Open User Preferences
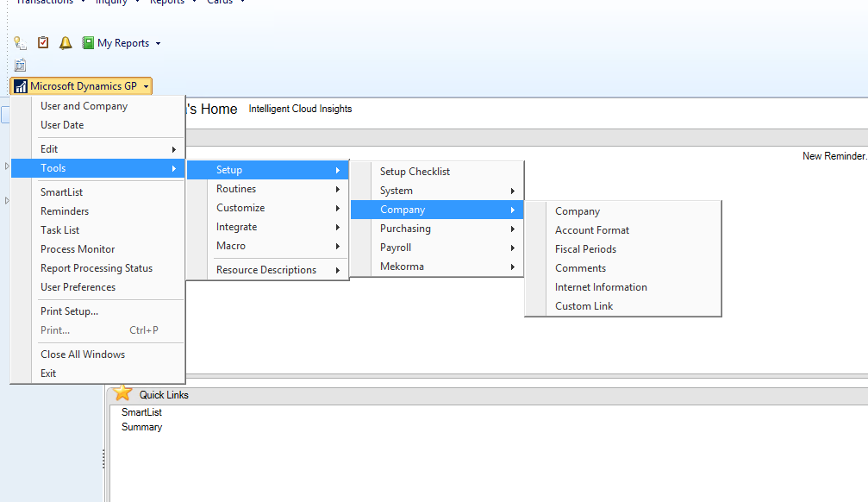The width and height of the screenshot is (868, 502). (x=98, y=287)
